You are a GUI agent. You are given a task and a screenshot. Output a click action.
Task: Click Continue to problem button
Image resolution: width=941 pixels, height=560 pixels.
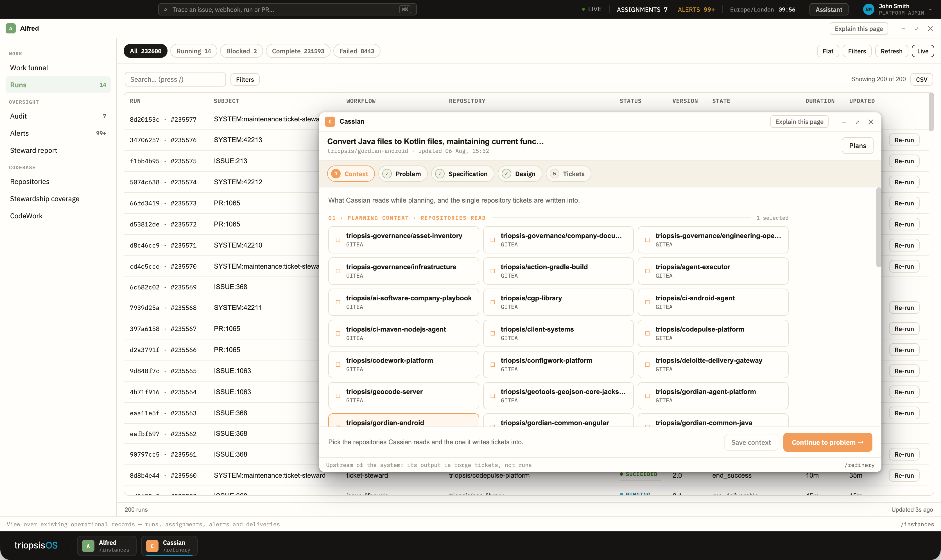point(827,442)
